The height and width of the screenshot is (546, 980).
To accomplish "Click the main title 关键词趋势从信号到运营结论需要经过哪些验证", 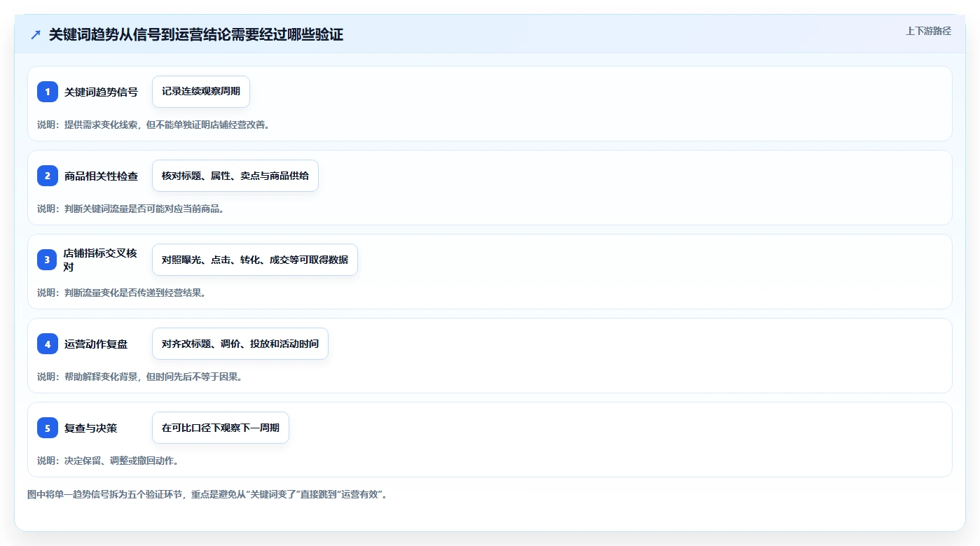I will coord(196,34).
